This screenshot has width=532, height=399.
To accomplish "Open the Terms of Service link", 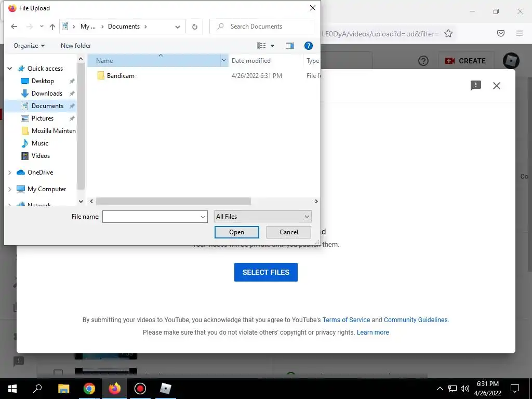I will (x=346, y=320).
